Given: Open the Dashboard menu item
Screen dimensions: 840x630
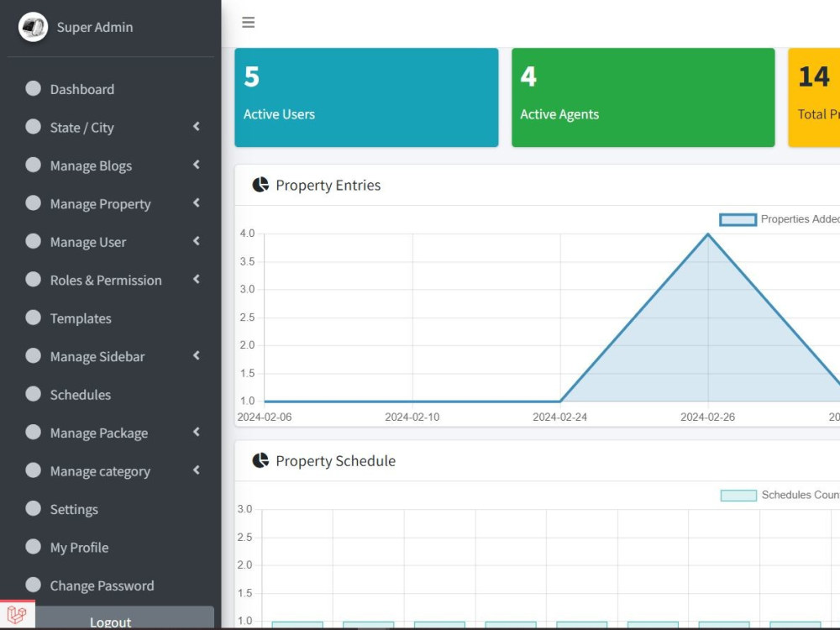Looking at the screenshot, I should pos(110,89).
